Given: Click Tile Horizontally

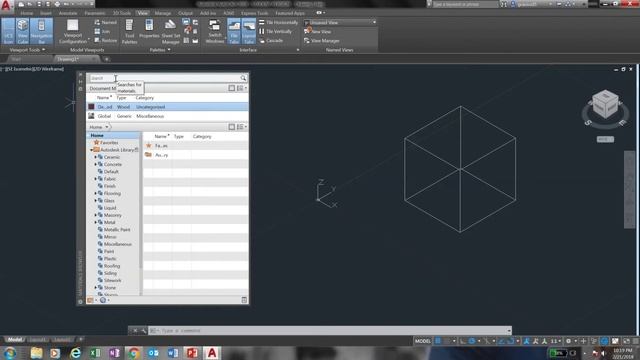Looking at the screenshot, I should coord(278,22).
